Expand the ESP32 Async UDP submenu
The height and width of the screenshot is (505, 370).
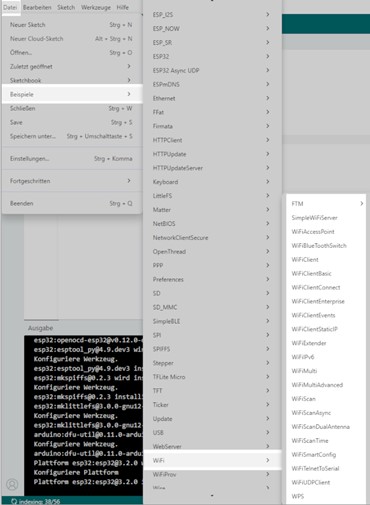tap(212, 70)
